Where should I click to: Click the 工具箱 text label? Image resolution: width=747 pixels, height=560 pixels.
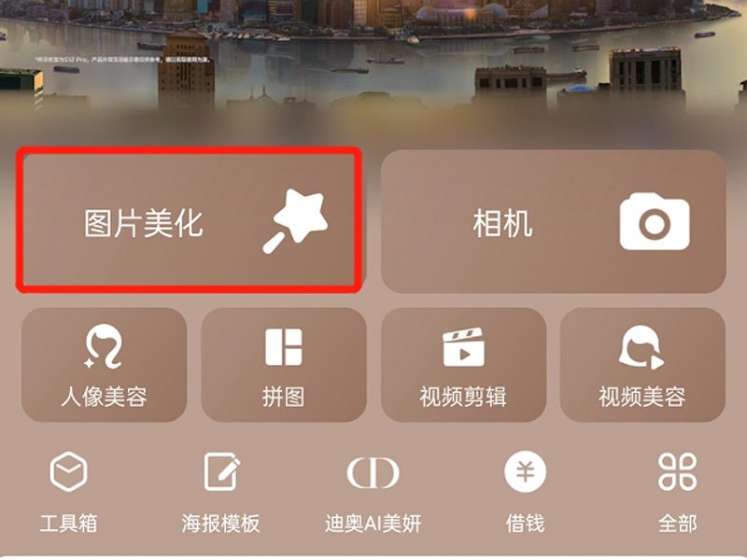coord(68,524)
